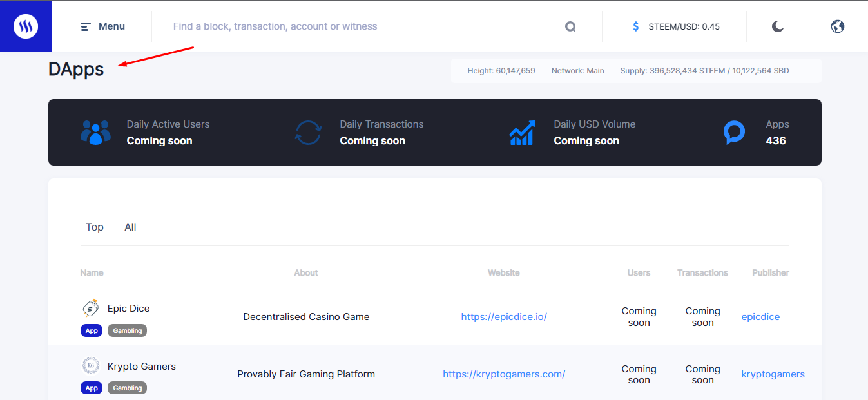
Task: Click the Website column header
Action: pyautogui.click(x=504, y=273)
